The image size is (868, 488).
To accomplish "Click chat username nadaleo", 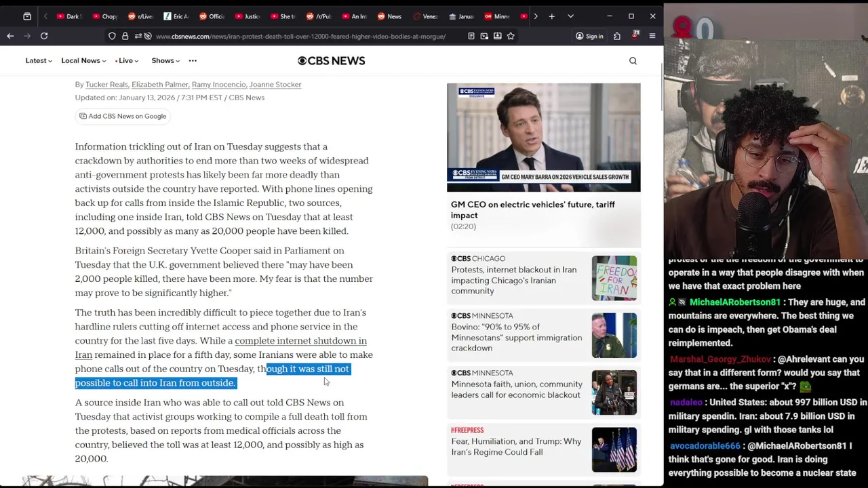I will point(686,403).
